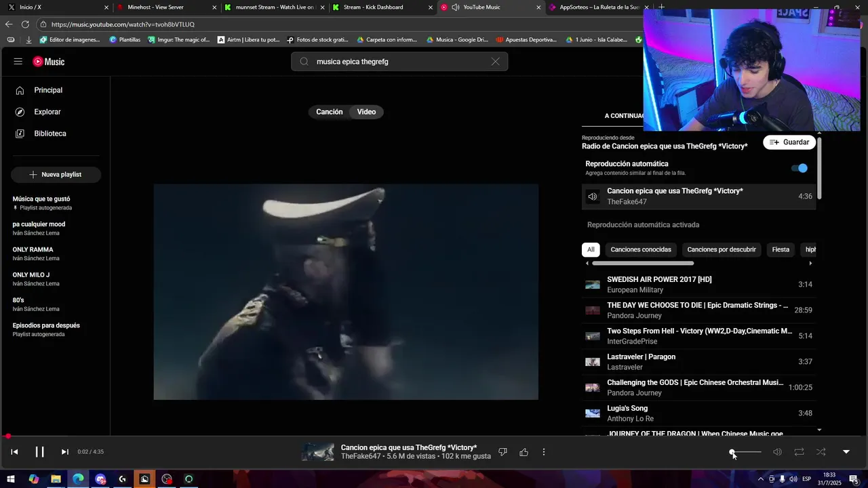This screenshot has width=868, height=488.
Task: Open Musica - Google Drive bookmark
Action: click(457, 40)
